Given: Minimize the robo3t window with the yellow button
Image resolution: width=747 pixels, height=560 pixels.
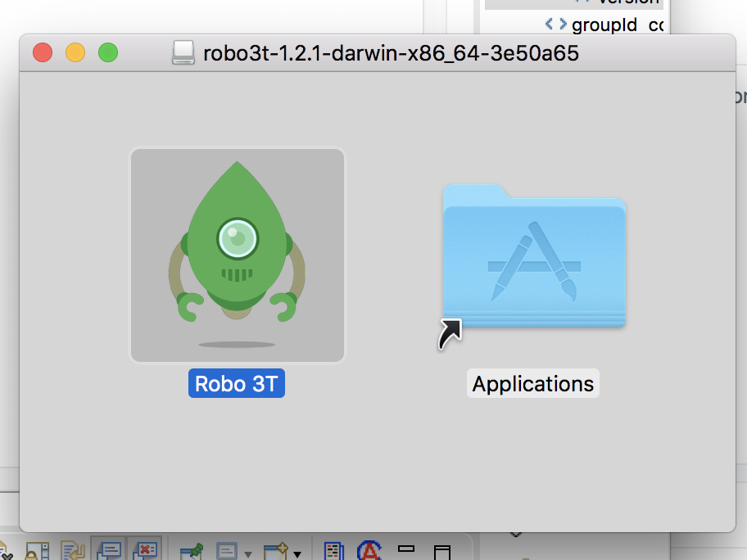Looking at the screenshot, I should pyautogui.click(x=75, y=52).
